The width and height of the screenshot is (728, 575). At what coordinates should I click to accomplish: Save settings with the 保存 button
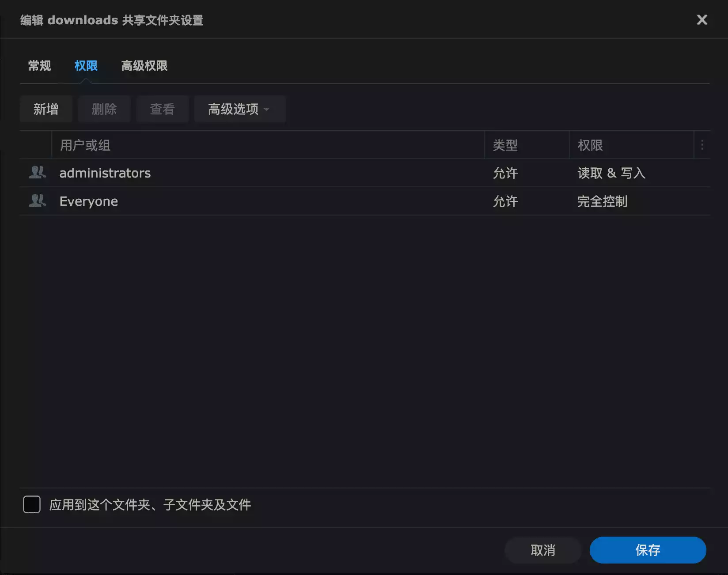pos(648,550)
